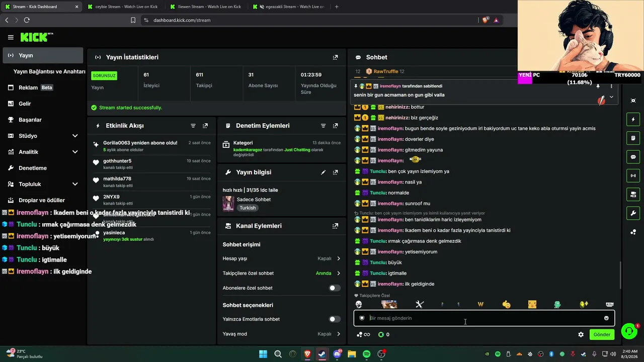Open the hamburger menu beside Kick logo
Viewport: 644px width, 362px height.
[11, 37]
